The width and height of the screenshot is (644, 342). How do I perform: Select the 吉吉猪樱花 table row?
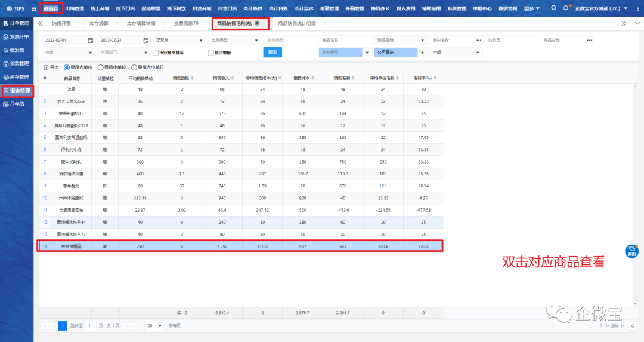(239, 246)
